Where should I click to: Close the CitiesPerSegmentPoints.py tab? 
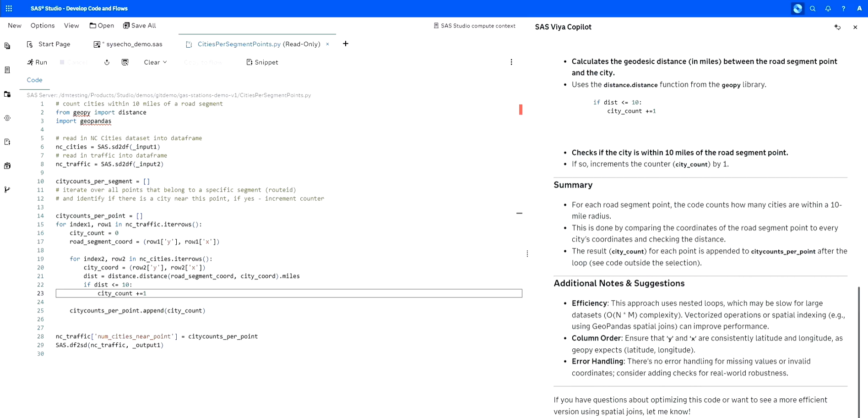[327, 44]
